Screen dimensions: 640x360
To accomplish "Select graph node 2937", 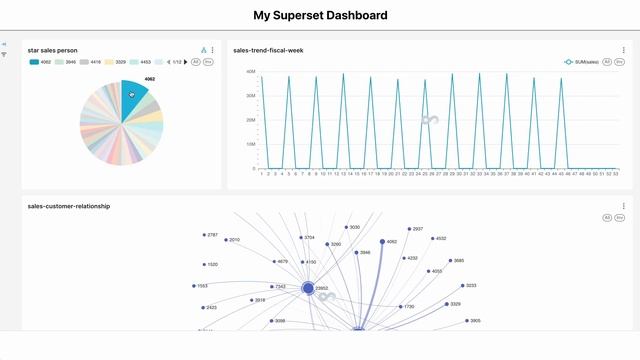I will [409, 229].
